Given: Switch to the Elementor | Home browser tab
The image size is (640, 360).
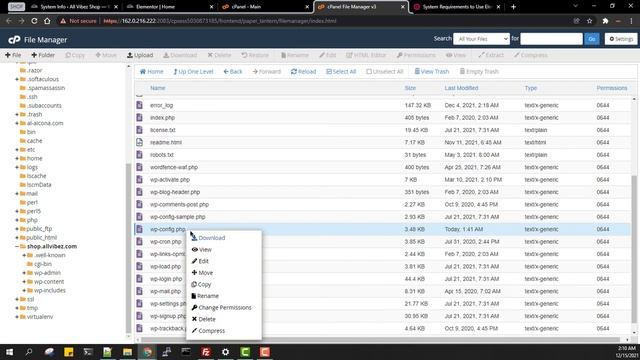Looking at the screenshot, I should [169, 7].
